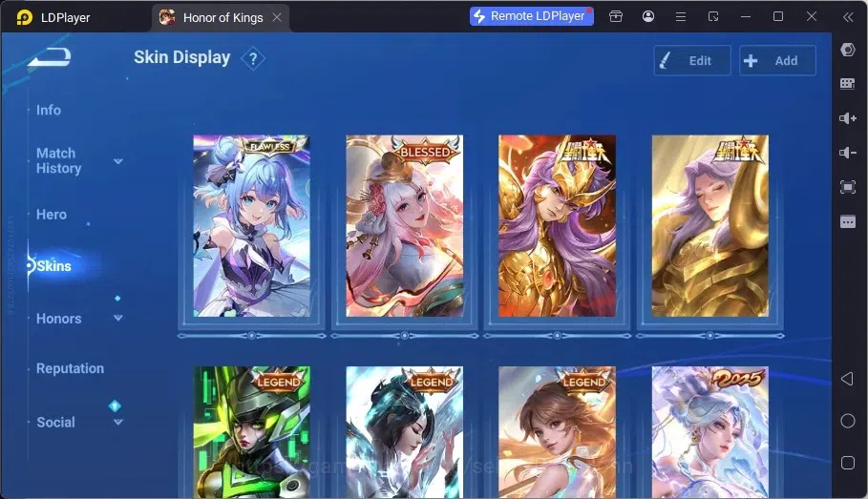Click the Android recent apps square button
The width and height of the screenshot is (868, 499).
[x=848, y=463]
